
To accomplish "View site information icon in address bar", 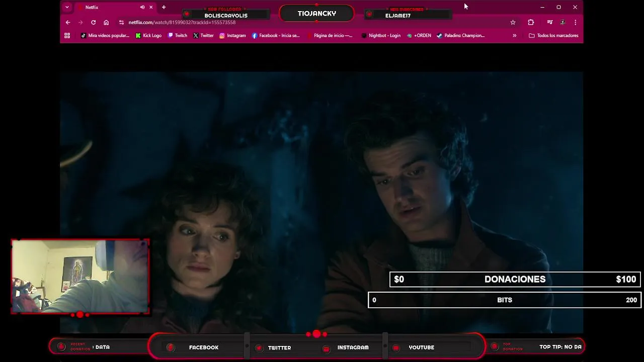I will (121, 22).
